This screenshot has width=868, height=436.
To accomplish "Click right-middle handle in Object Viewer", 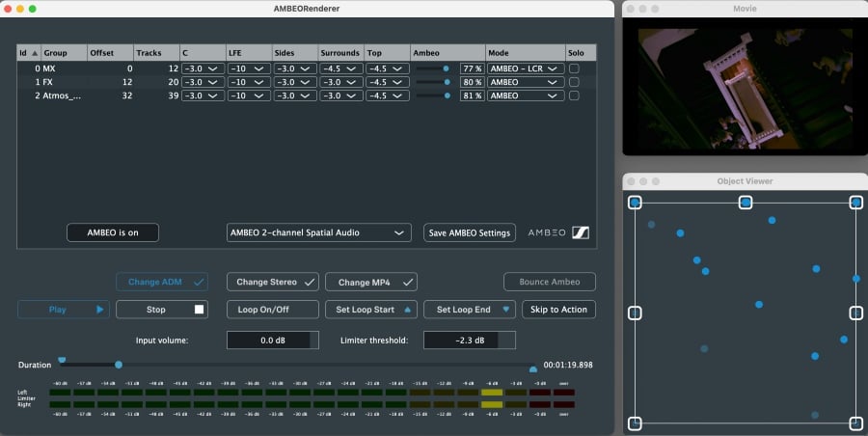I will click(855, 313).
